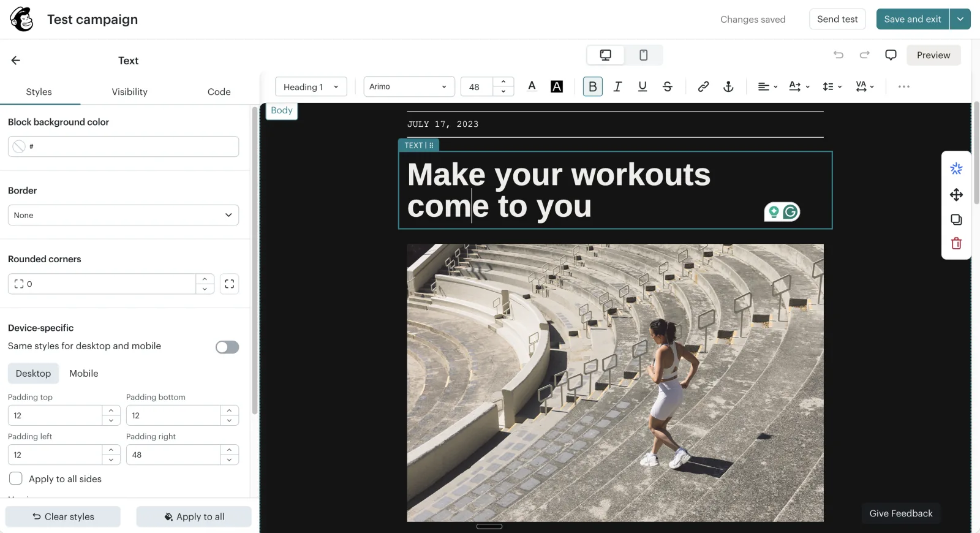The height and width of the screenshot is (533, 980).
Task: Click the block background color swatch
Action: pyautogui.click(x=20, y=146)
